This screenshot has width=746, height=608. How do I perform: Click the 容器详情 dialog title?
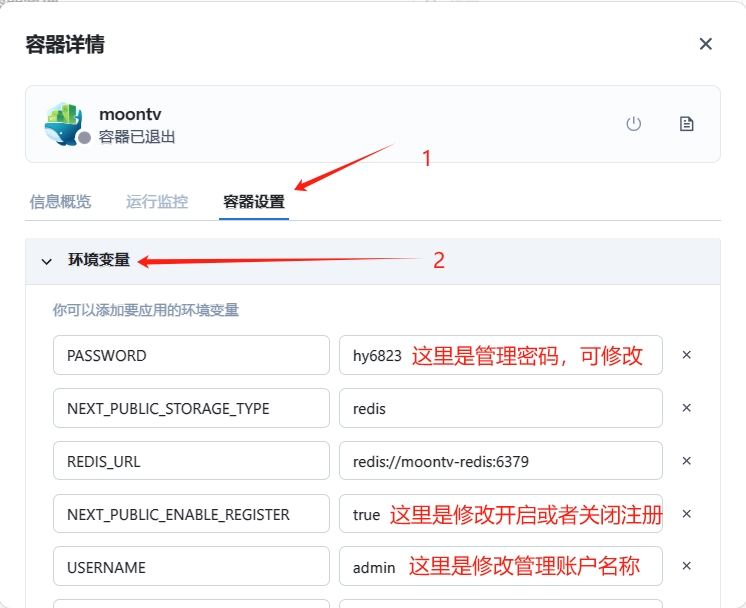point(65,44)
